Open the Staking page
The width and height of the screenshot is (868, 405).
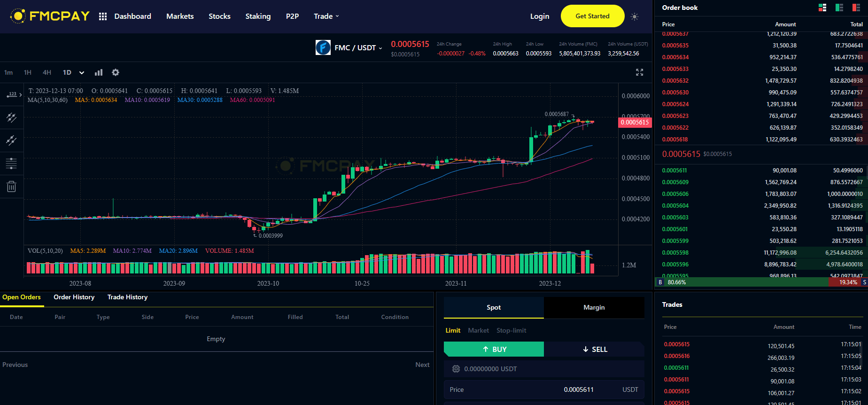click(x=258, y=16)
